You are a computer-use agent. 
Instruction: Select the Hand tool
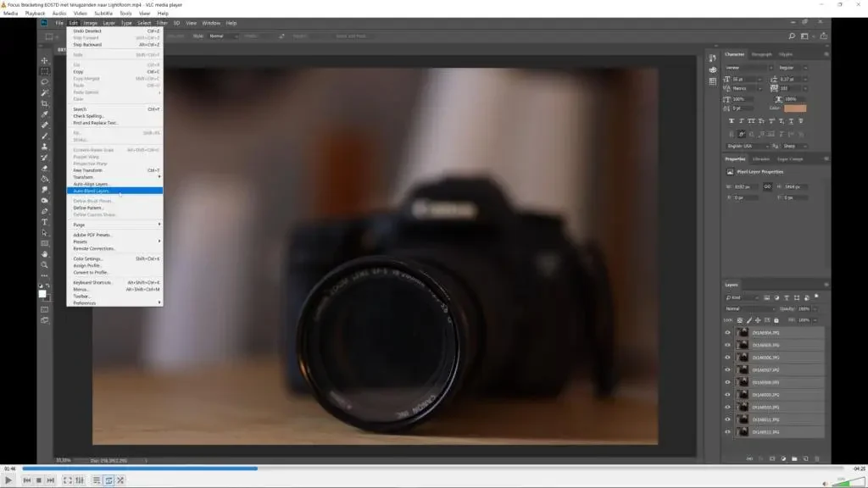pos(45,254)
